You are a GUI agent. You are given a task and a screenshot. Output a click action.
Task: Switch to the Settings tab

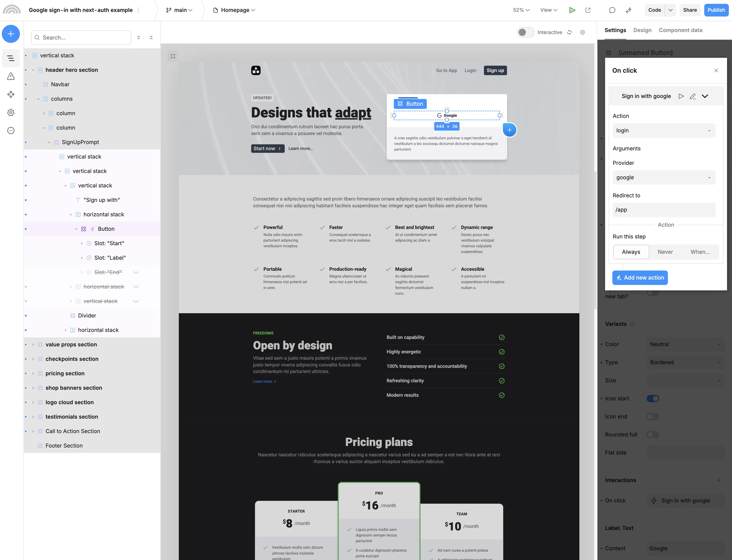tap(615, 30)
